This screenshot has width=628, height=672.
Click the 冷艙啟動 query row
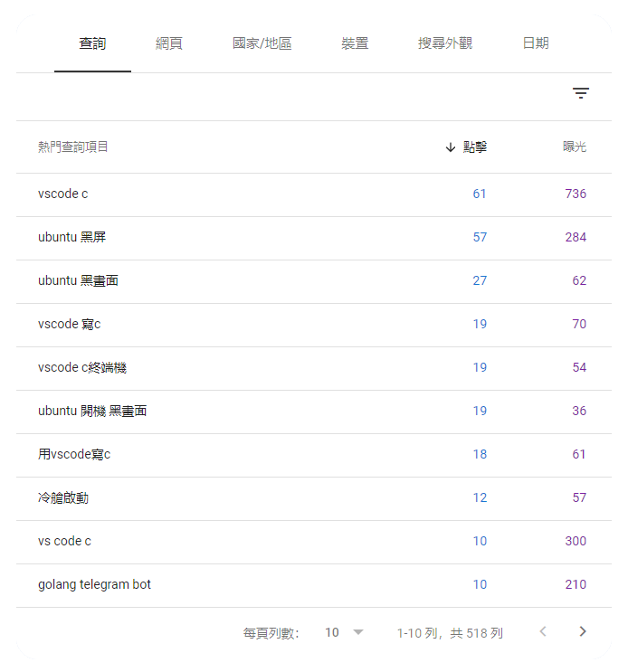(314, 499)
